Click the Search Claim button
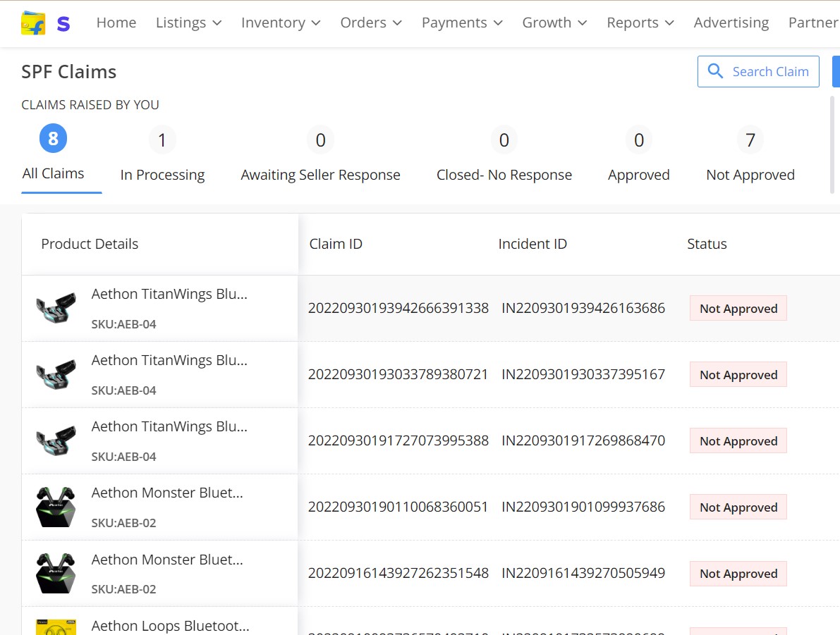 758,71
